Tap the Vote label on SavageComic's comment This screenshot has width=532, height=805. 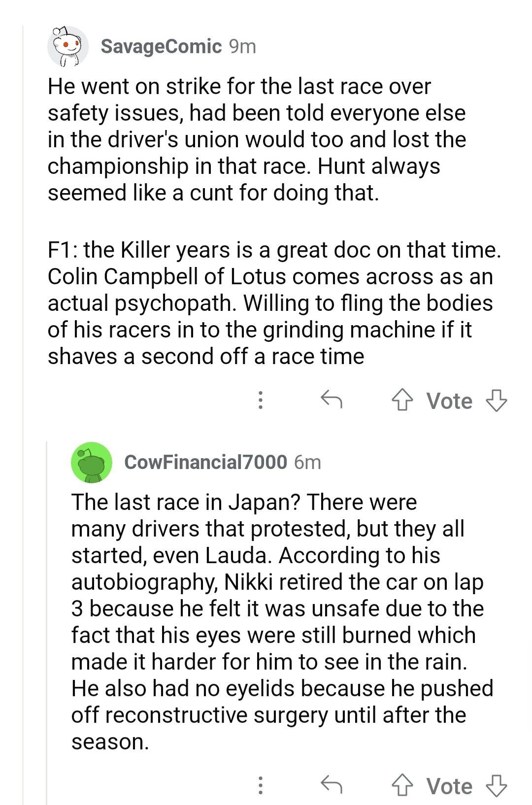pos(449,401)
